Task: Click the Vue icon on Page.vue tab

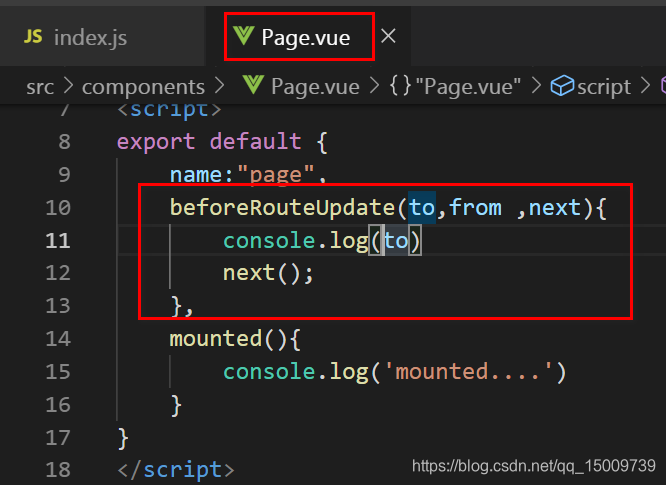Action: pyautogui.click(x=243, y=36)
